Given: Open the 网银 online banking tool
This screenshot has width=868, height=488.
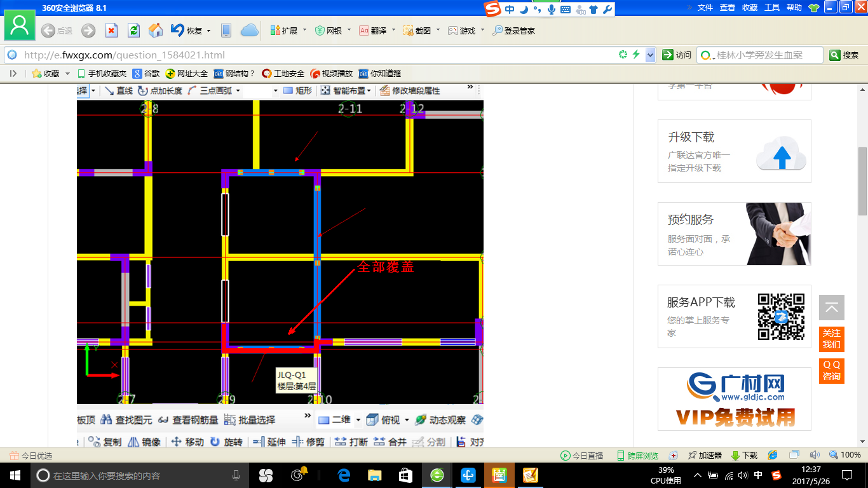Looking at the screenshot, I should (329, 30).
